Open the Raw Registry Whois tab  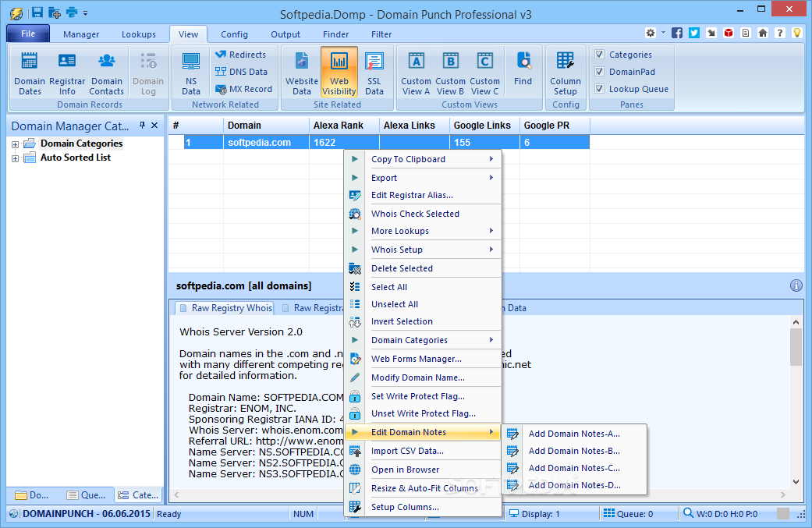(x=225, y=308)
